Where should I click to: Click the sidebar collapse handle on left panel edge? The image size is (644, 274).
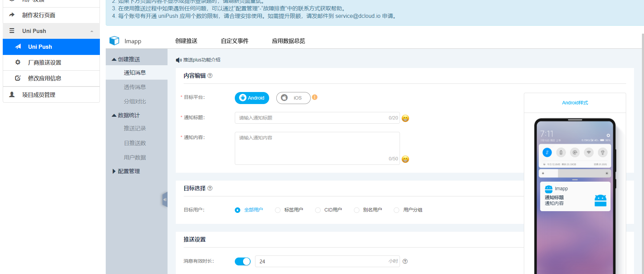[x=165, y=199]
